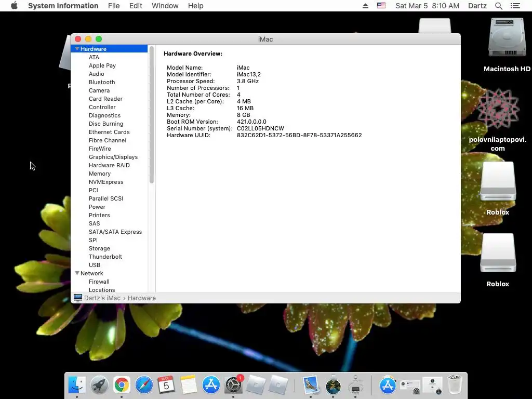Viewport: 532px width, 399px height.
Task: Select FireWire in the sidebar
Action: click(100, 149)
